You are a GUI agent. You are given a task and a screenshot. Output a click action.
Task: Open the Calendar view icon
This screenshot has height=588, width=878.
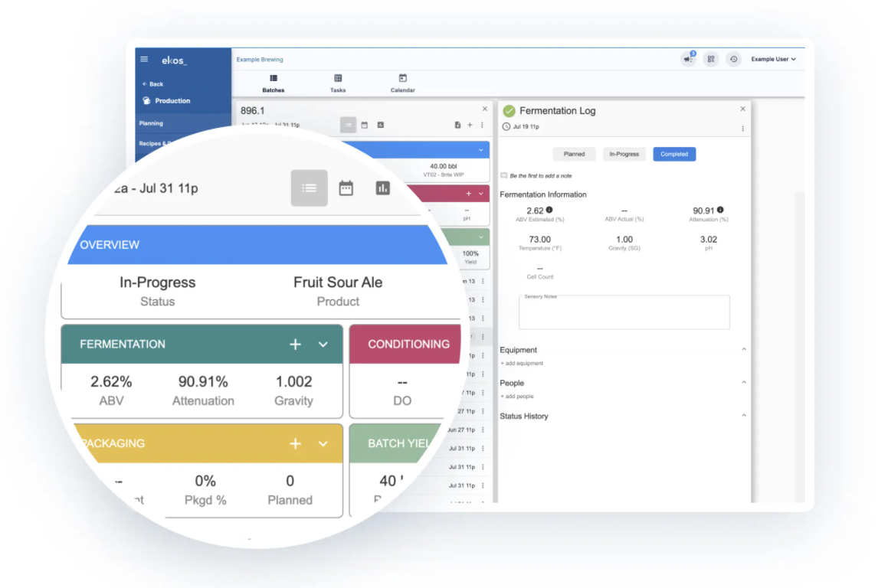click(402, 81)
